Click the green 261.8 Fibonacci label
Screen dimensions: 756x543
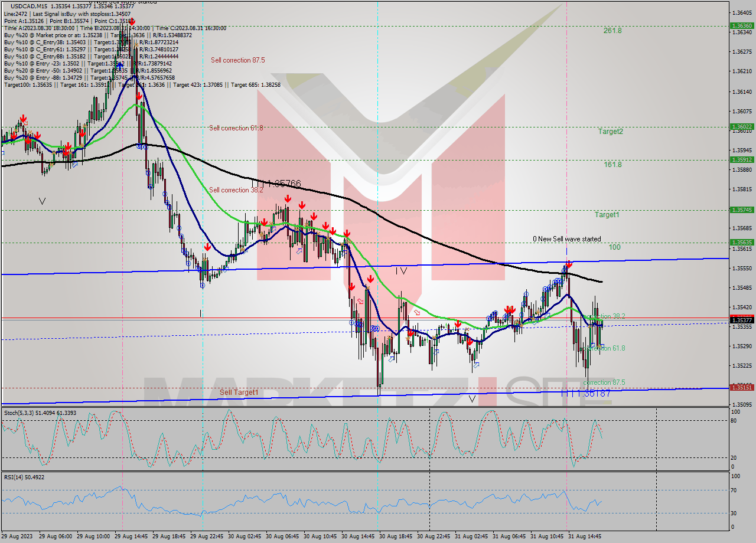(612, 31)
